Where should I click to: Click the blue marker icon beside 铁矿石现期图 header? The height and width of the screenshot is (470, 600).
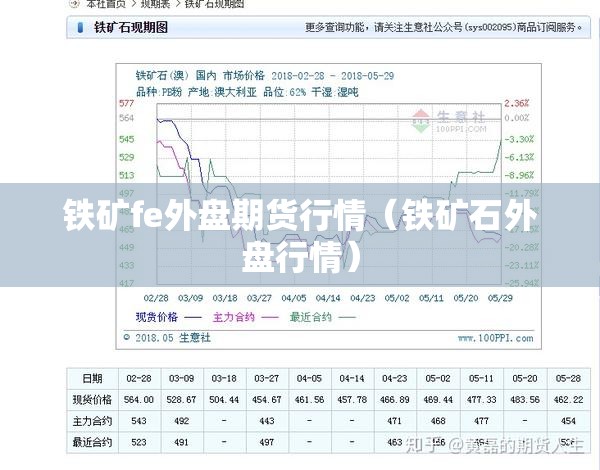tap(80, 28)
